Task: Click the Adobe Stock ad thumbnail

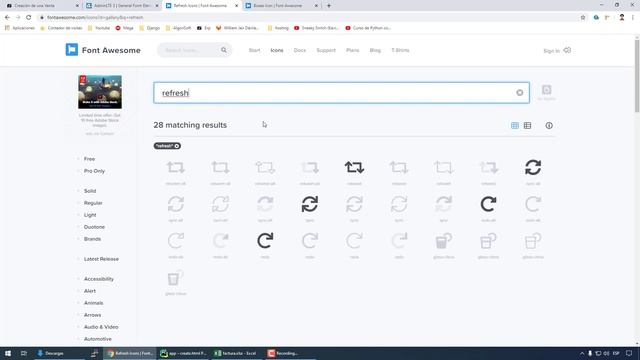Action: [x=100, y=92]
